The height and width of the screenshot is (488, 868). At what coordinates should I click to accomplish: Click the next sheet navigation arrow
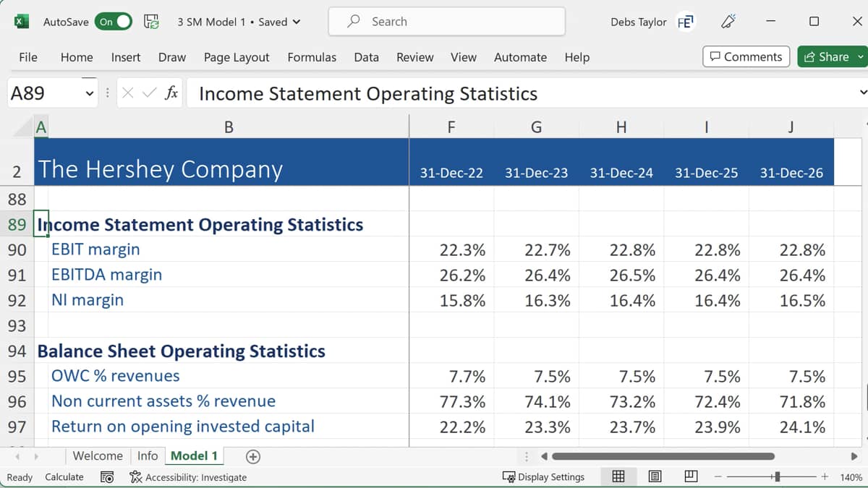coord(35,456)
